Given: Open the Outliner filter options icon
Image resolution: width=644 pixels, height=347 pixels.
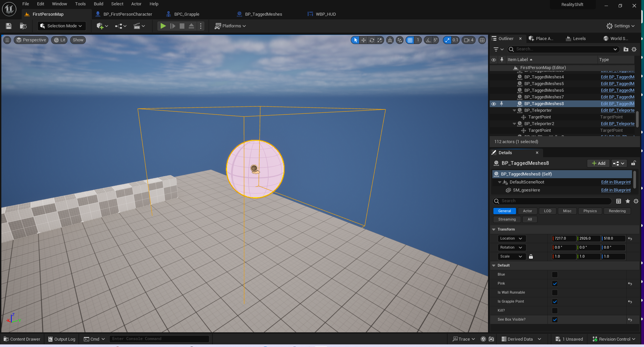Looking at the screenshot, I should (498, 49).
